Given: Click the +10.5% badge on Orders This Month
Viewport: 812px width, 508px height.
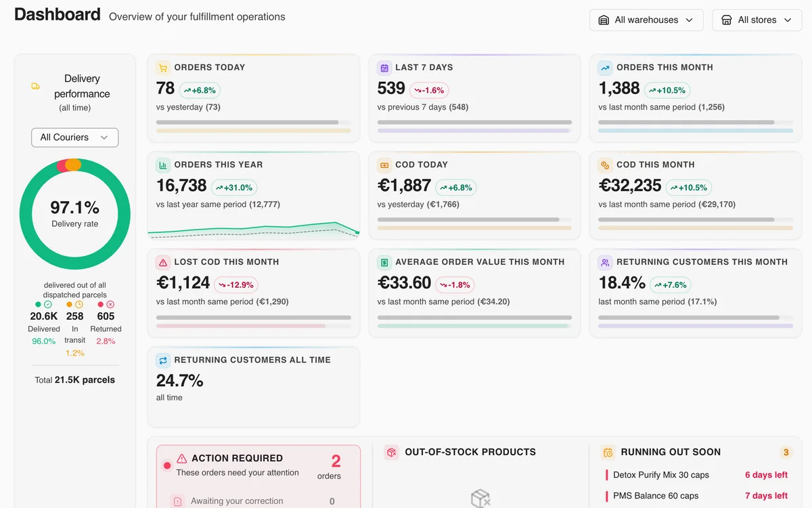Looking at the screenshot, I should [667, 90].
